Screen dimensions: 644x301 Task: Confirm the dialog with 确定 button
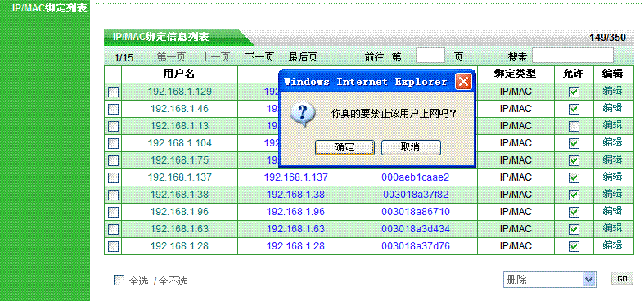coord(345,147)
